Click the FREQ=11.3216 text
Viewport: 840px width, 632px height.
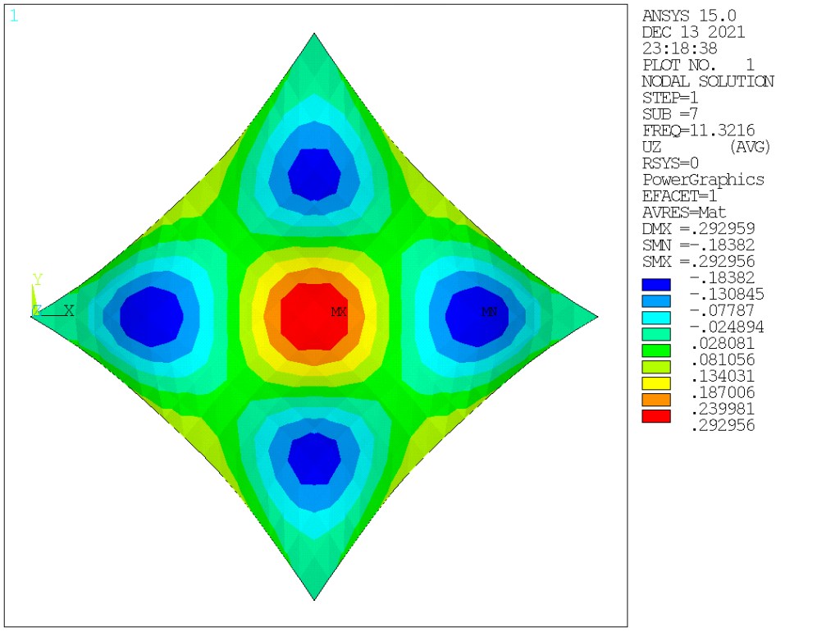[698, 131]
